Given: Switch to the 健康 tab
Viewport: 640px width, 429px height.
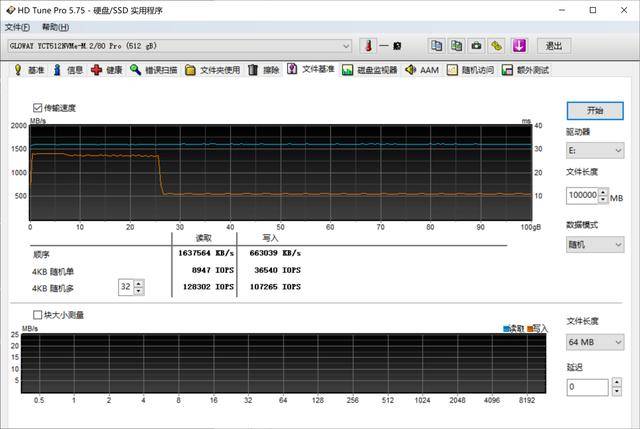Looking at the screenshot, I should tap(107, 70).
